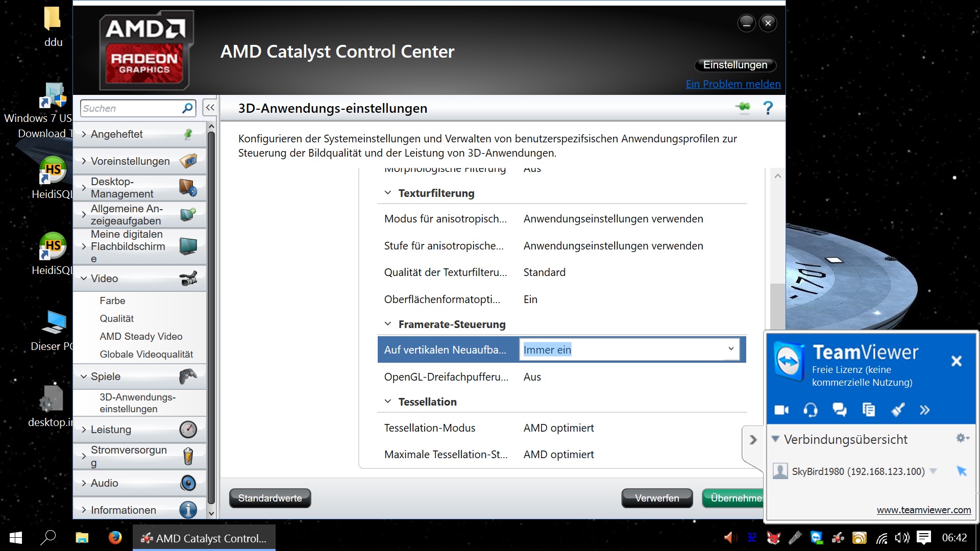Start TeamViewer video call icon
The image size is (980, 551).
tap(781, 410)
